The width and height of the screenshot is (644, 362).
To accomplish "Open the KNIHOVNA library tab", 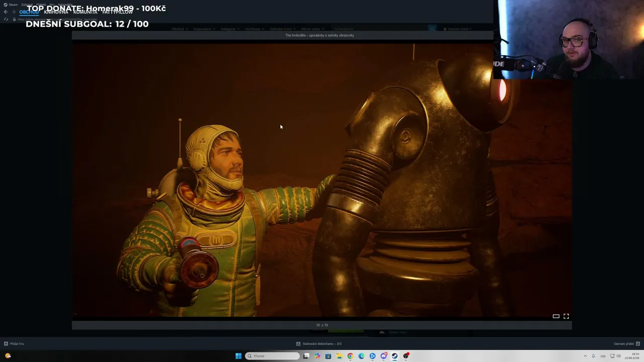I will coord(56,12).
